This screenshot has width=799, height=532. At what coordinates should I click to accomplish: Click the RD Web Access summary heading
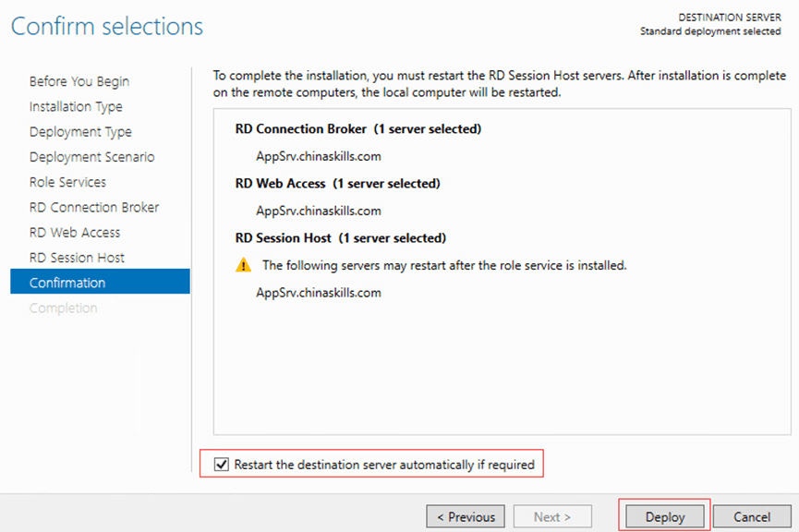click(x=337, y=184)
